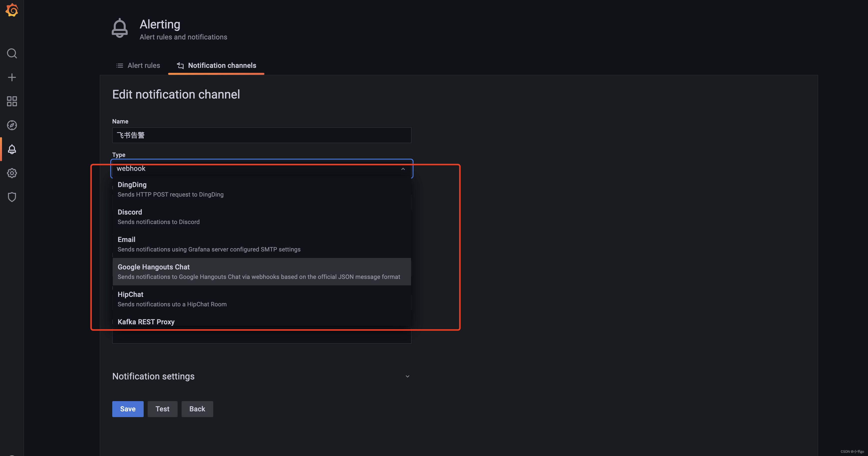Click into the Name input field
The width and height of the screenshot is (868, 456).
tap(261, 135)
